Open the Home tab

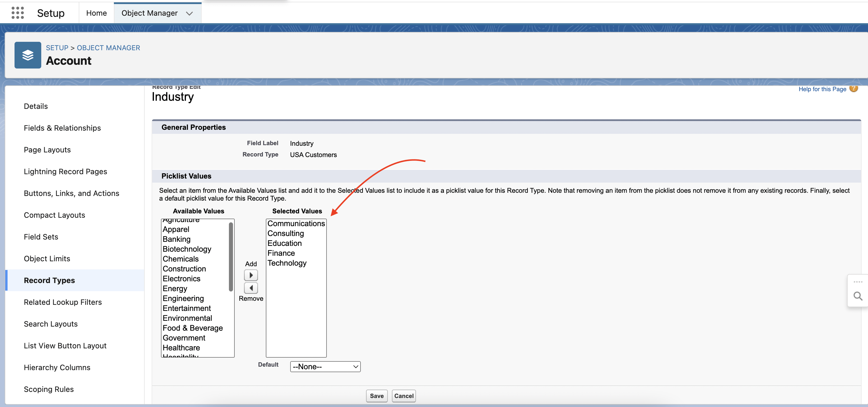pos(96,13)
